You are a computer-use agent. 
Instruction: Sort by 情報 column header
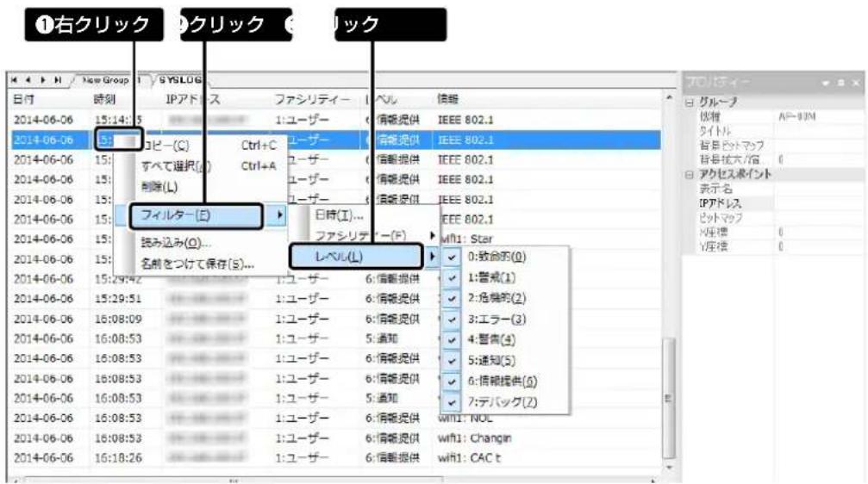click(447, 100)
